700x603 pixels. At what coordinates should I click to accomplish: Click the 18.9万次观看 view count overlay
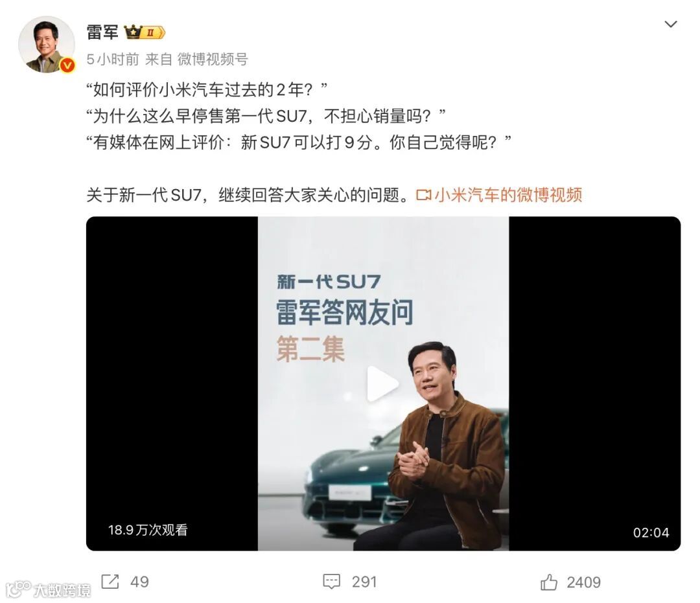point(148,530)
